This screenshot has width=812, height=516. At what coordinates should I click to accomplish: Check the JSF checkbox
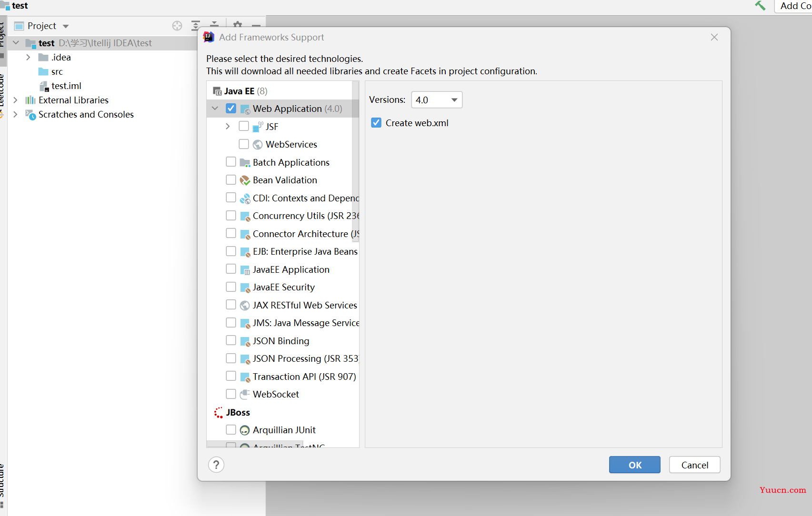(x=244, y=126)
